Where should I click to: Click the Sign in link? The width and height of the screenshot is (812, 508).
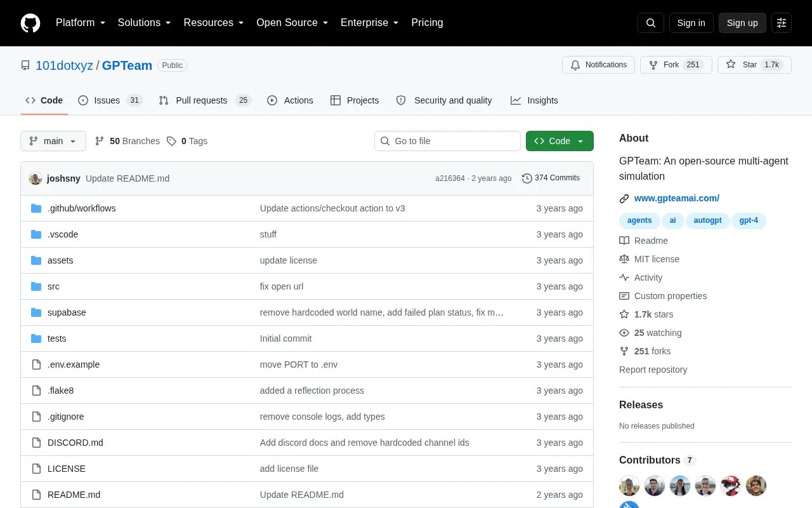[691, 23]
